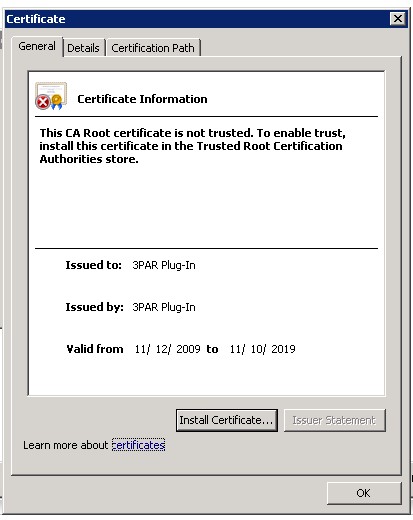This screenshot has height=520, width=413.
Task: Click the gold ribbon seal on certificate icon
Action: click(57, 102)
